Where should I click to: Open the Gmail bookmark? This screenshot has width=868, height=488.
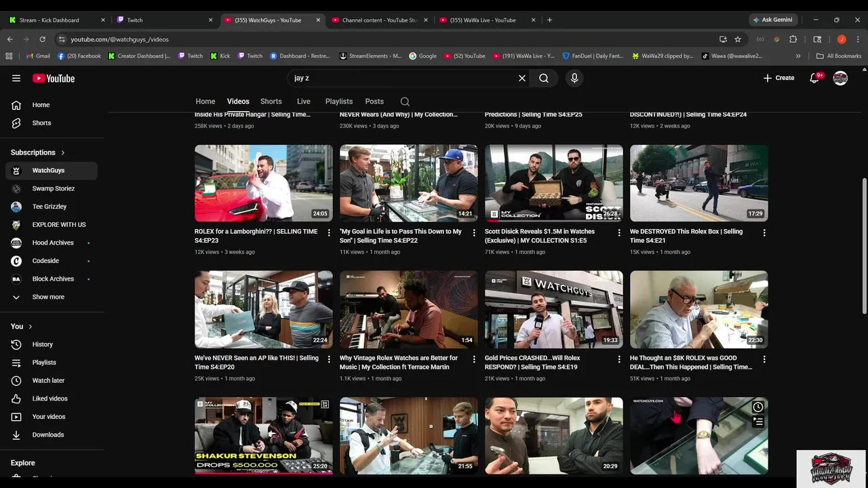pos(37,56)
